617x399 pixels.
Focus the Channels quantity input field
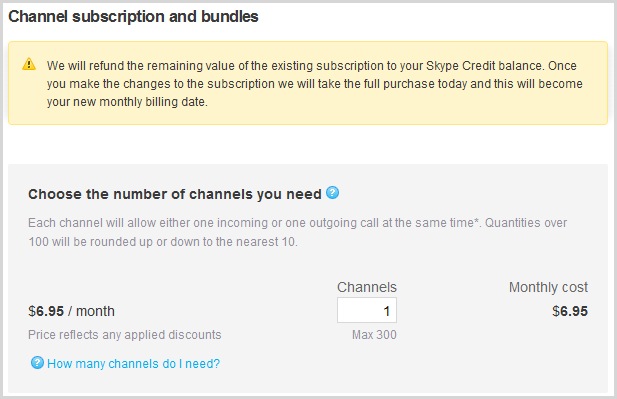pyautogui.click(x=367, y=310)
